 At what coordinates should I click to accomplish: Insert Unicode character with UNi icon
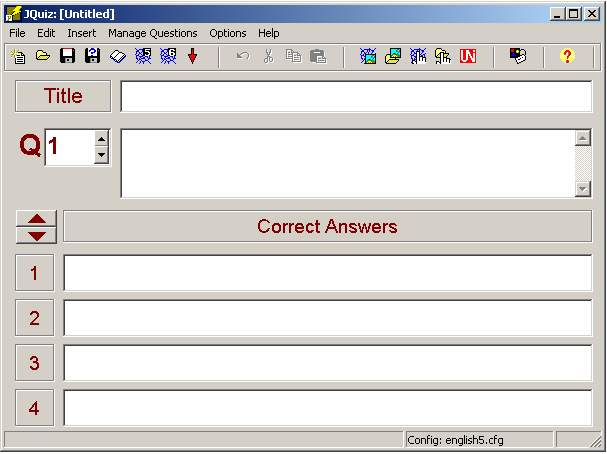click(x=468, y=57)
